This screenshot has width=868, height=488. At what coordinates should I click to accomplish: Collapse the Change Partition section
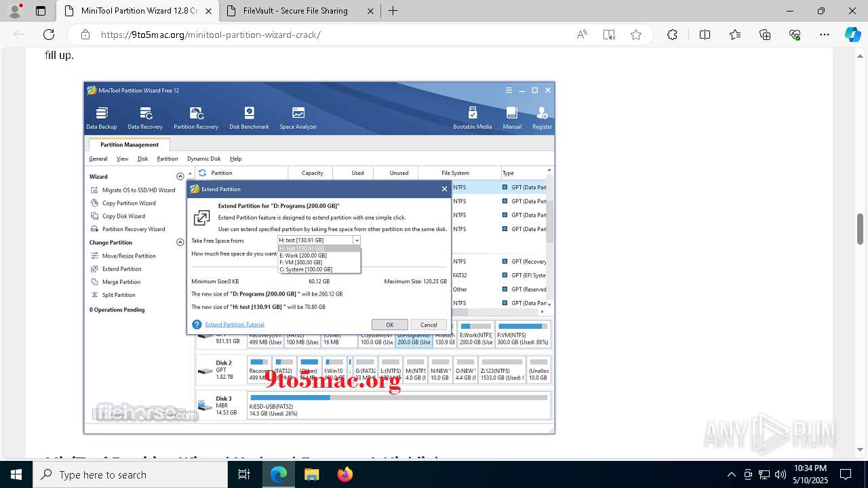(180, 242)
